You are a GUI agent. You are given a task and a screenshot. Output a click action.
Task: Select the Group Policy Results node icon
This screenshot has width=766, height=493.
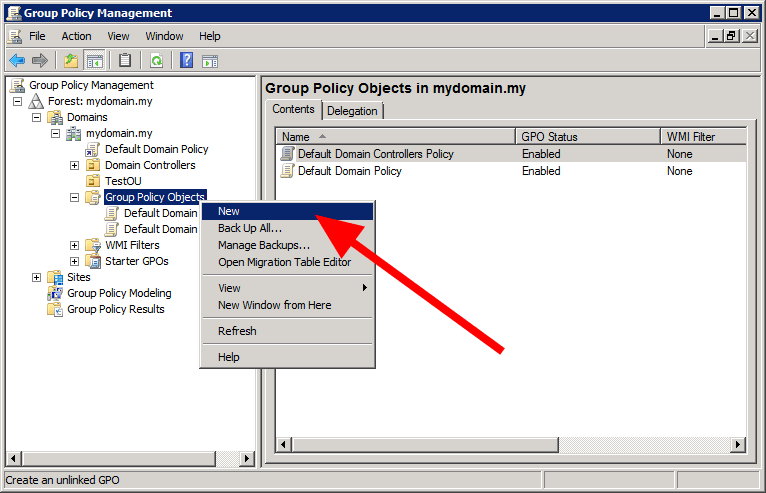pyautogui.click(x=56, y=309)
